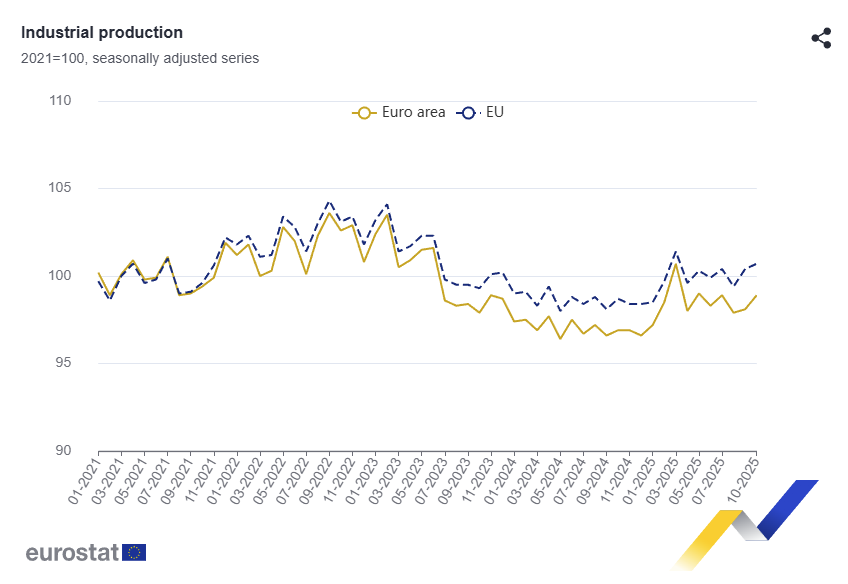
Task: Click the seasonally adjusted series subtitle
Action: tap(140, 58)
